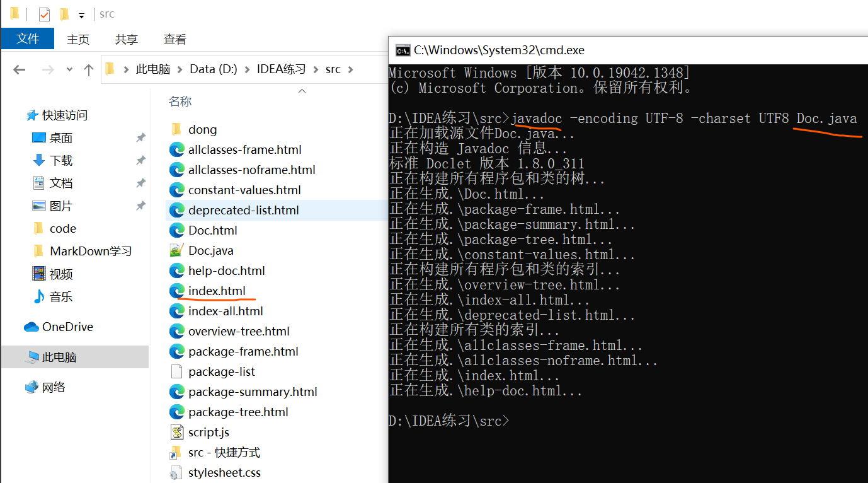The image size is (868, 483).
Task: Click the pin icon beside 图片
Action: pyautogui.click(x=140, y=206)
